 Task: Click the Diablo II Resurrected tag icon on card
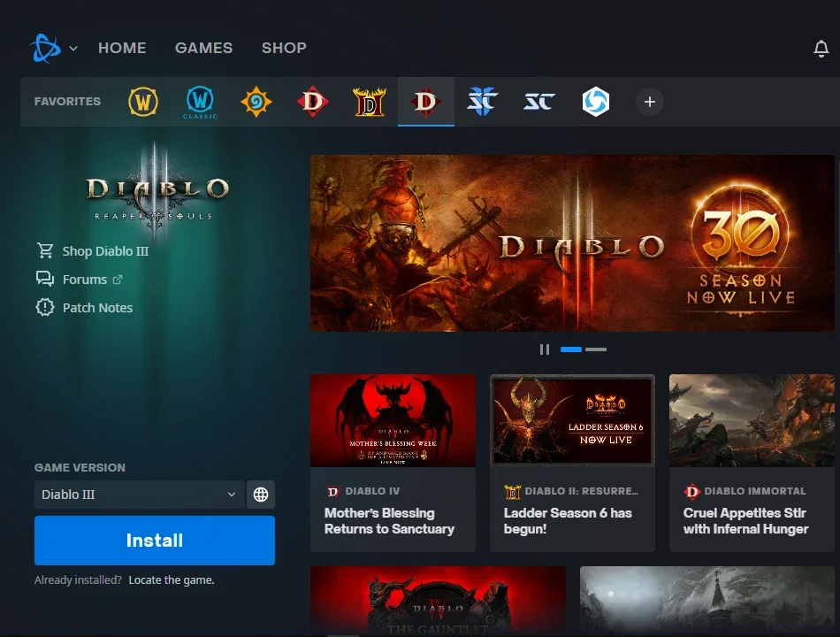coord(512,491)
